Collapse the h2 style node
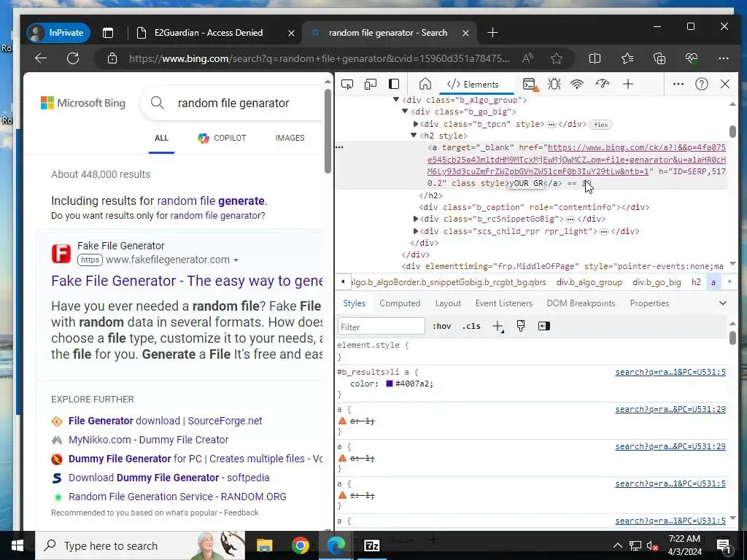The image size is (747, 560). pyautogui.click(x=414, y=135)
